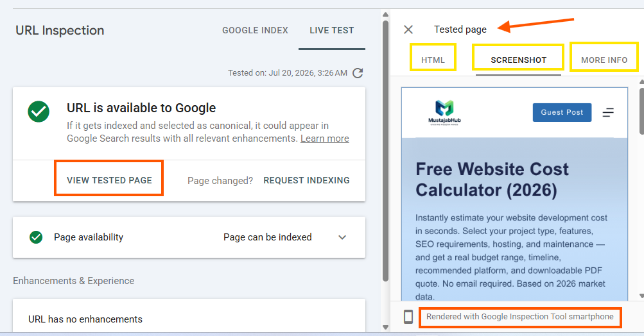644x336 pixels.
Task: Click the 'Tested page' panel title
Action: [x=460, y=29]
